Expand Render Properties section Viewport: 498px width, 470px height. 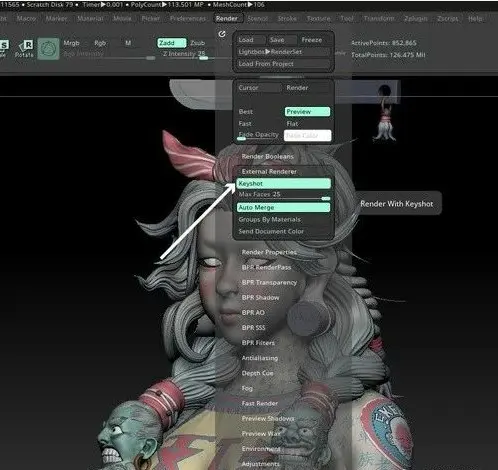(269, 252)
